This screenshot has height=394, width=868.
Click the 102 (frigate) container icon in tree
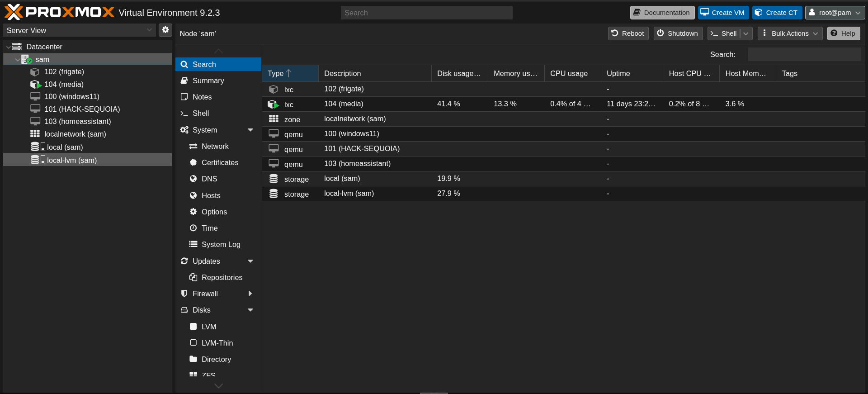pos(35,72)
